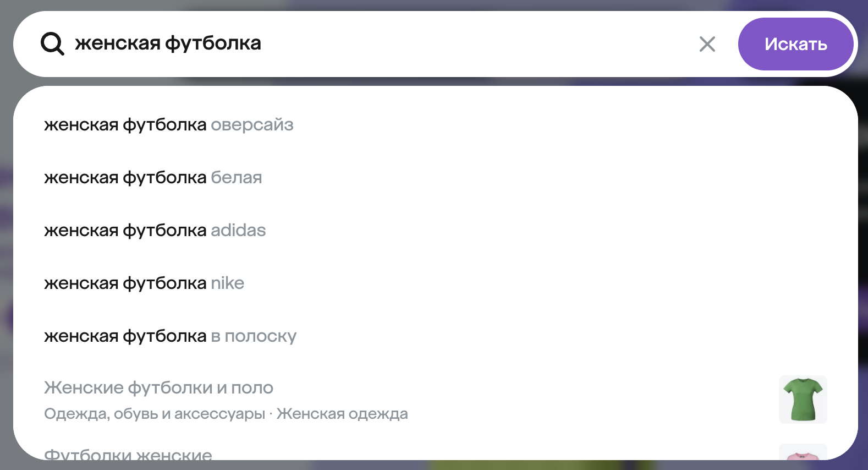This screenshot has width=868, height=470.
Task: Click inside the search text field
Action: (x=380, y=43)
